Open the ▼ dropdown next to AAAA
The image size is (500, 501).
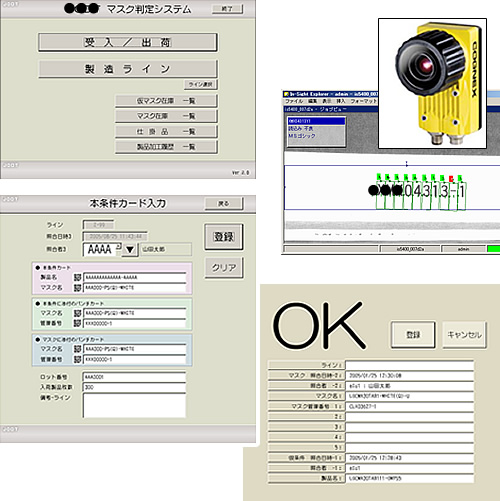click(130, 249)
